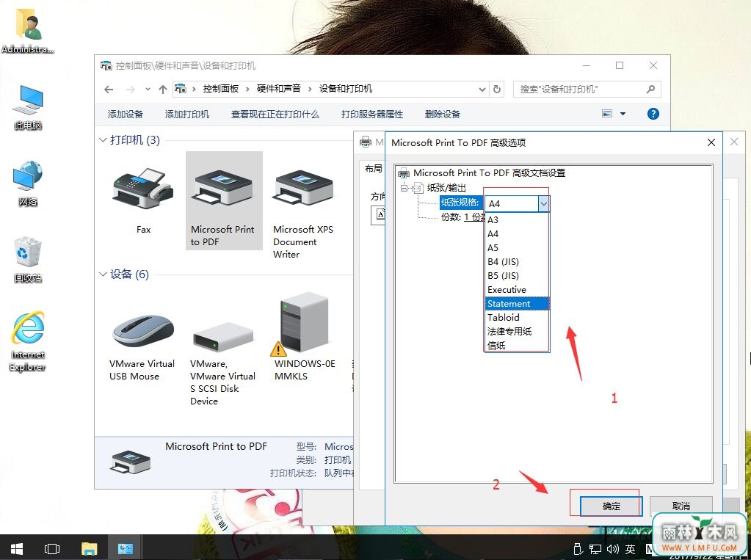Click the search magnifier icon

click(x=650, y=89)
